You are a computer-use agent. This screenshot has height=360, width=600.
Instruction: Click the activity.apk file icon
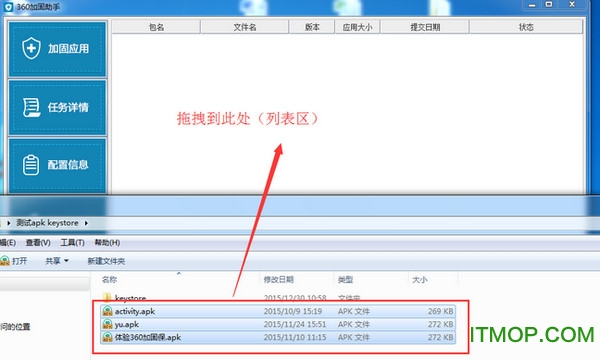(108, 311)
